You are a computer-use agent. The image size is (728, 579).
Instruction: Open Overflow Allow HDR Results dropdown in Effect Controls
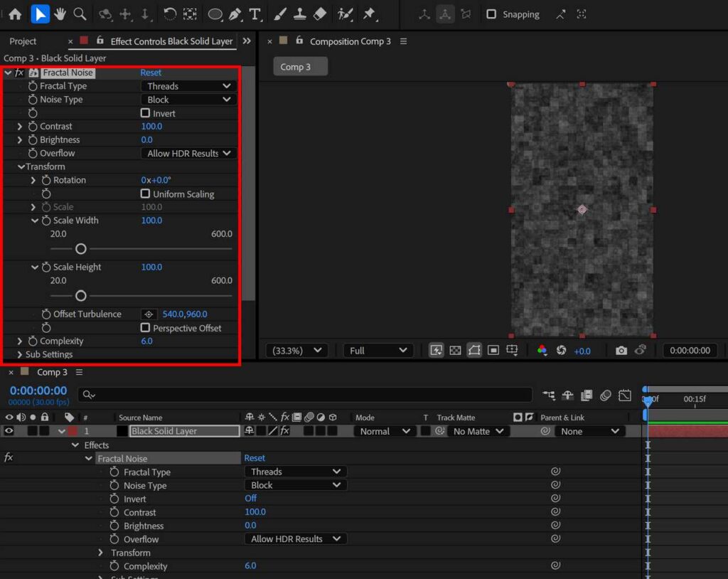coord(188,154)
